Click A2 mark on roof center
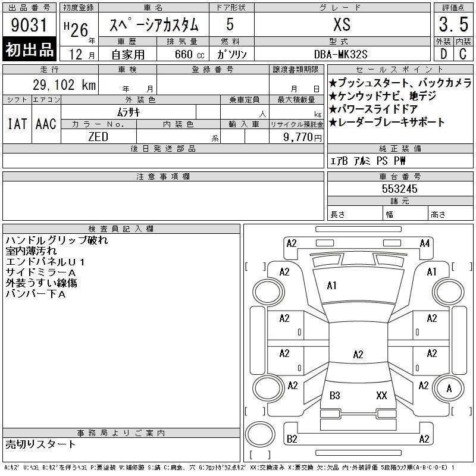Screen dimensions: 476x476 pos(358,354)
